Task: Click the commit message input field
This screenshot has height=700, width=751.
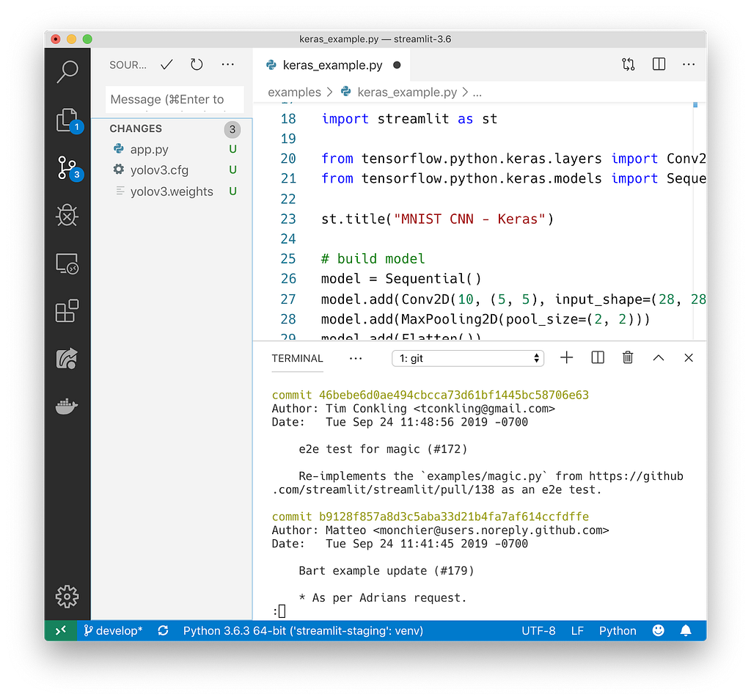Action: pos(175,99)
